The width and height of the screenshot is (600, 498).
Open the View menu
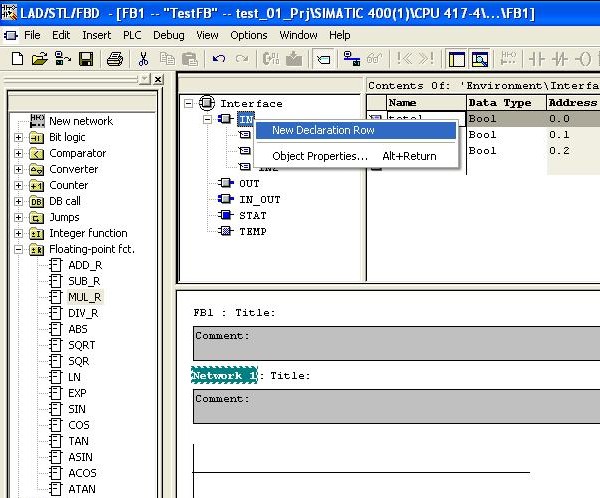tap(207, 35)
